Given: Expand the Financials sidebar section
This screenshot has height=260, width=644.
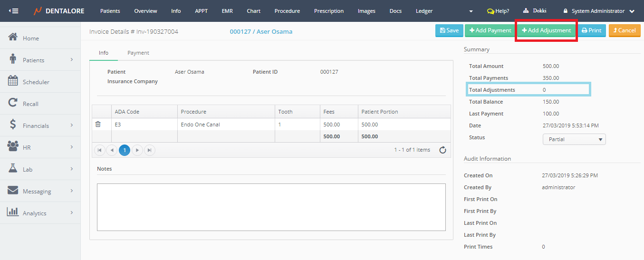Looking at the screenshot, I should coord(40,126).
